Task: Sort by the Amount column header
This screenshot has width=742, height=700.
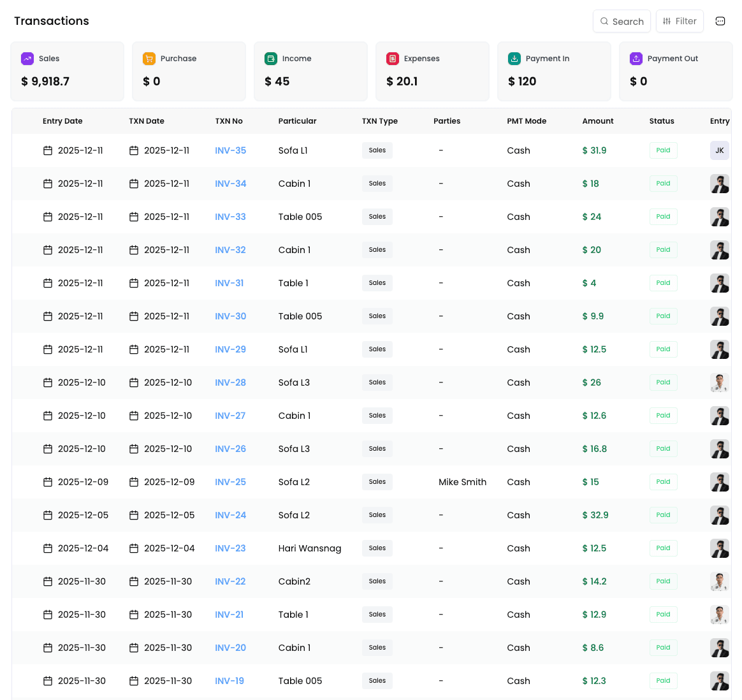Action: [597, 121]
